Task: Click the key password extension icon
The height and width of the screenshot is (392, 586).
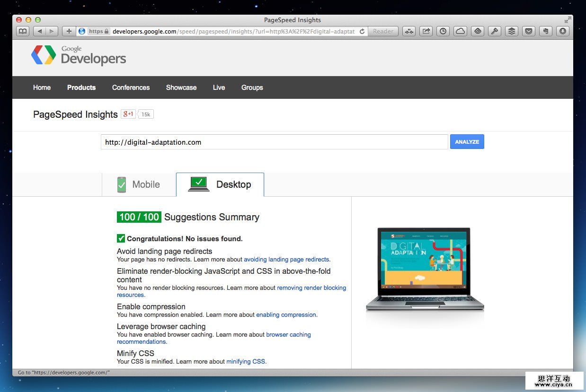Action: (494, 31)
